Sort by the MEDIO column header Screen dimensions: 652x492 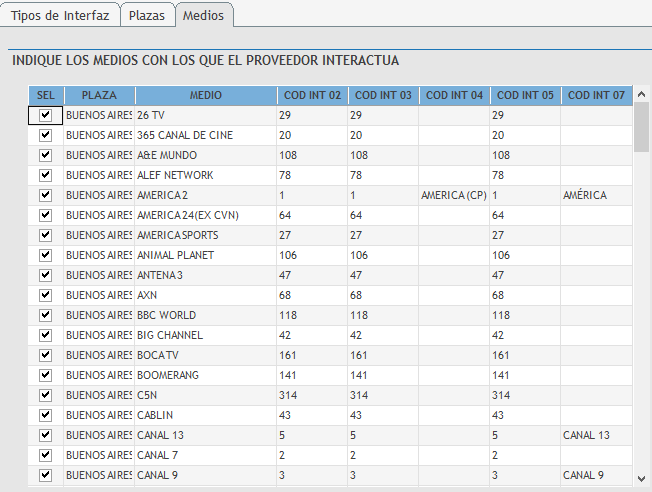pos(205,95)
